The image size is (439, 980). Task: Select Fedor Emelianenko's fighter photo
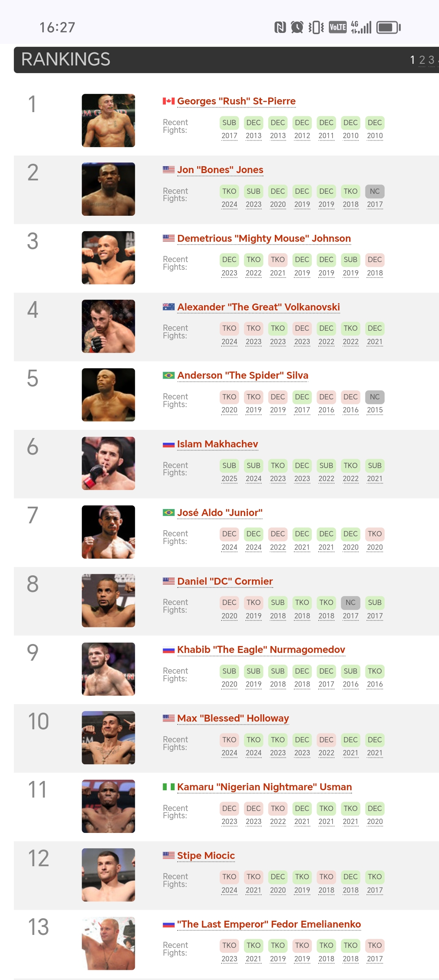coord(109,943)
